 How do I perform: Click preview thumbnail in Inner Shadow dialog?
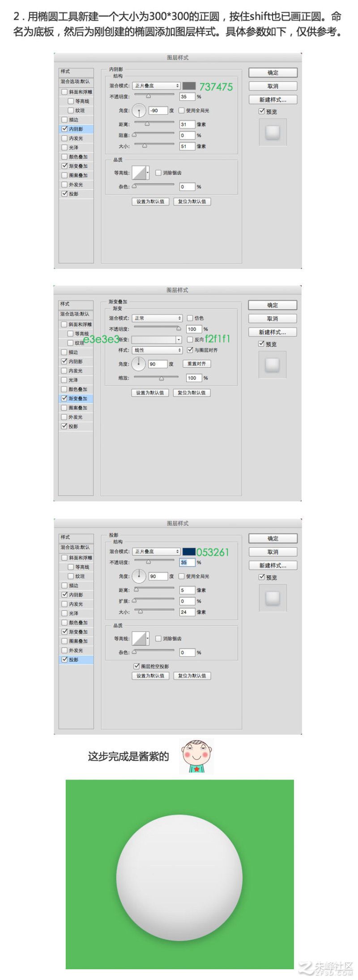273,132
